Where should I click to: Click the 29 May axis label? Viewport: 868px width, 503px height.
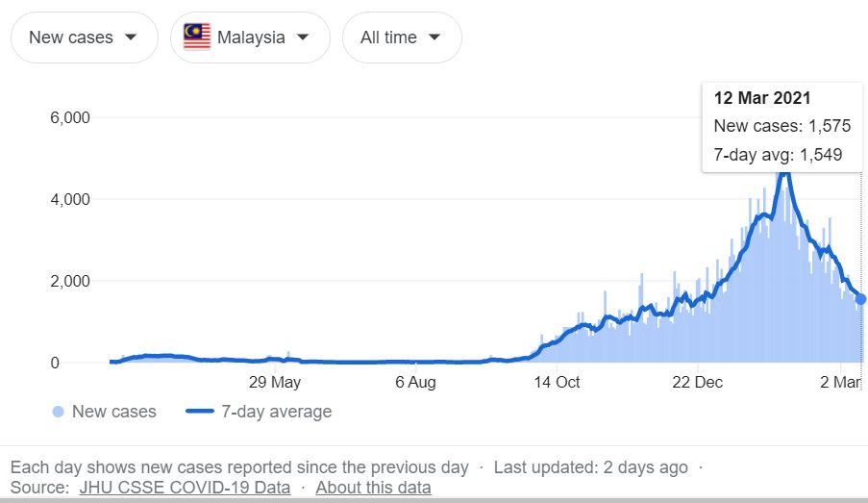tap(275, 383)
